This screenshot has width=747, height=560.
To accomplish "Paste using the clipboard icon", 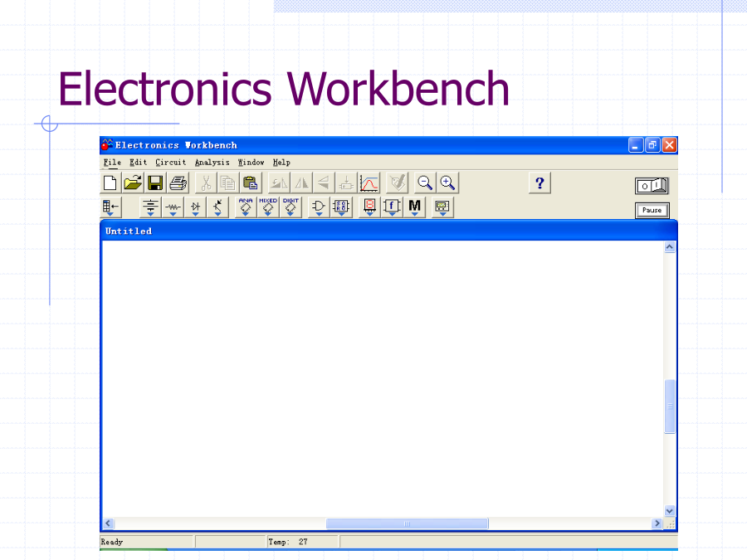I will click(251, 183).
